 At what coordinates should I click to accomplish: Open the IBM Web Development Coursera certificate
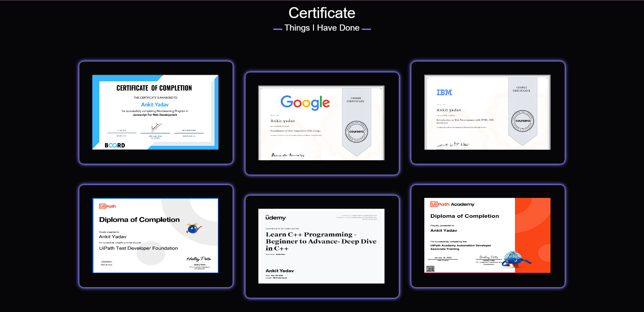(x=487, y=112)
